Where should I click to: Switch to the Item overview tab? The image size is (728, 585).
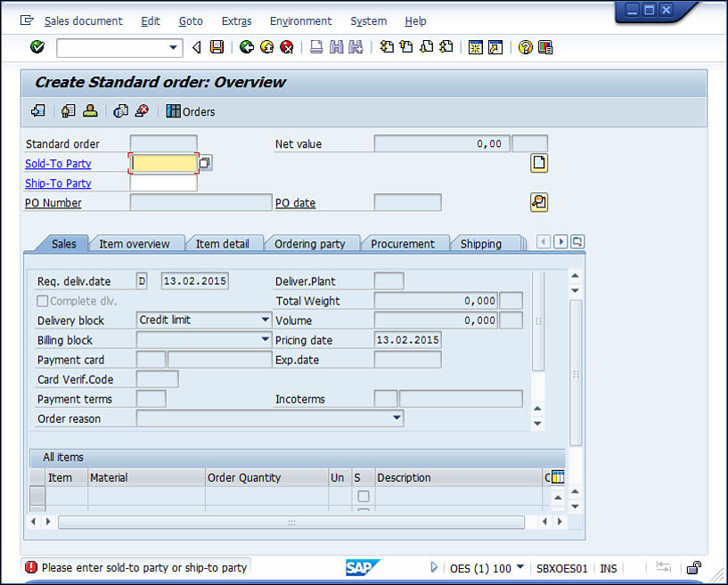tap(135, 244)
